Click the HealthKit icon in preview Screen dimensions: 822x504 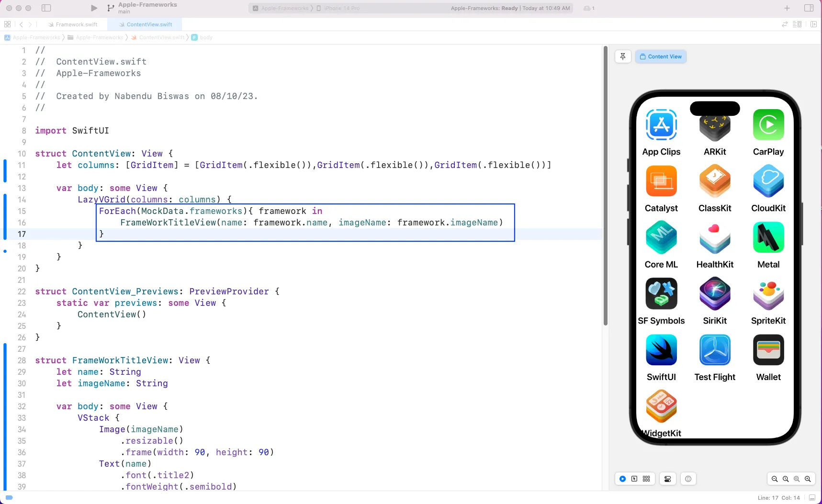[x=715, y=237]
